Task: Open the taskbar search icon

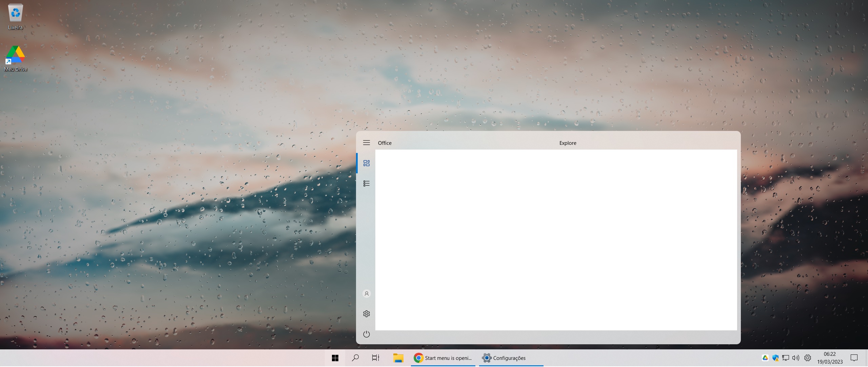Action: pos(355,358)
